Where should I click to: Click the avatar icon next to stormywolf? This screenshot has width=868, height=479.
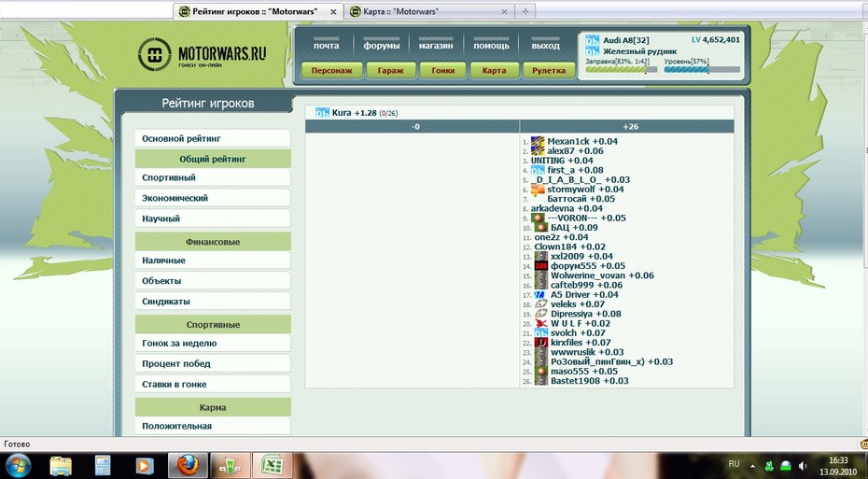click(538, 190)
